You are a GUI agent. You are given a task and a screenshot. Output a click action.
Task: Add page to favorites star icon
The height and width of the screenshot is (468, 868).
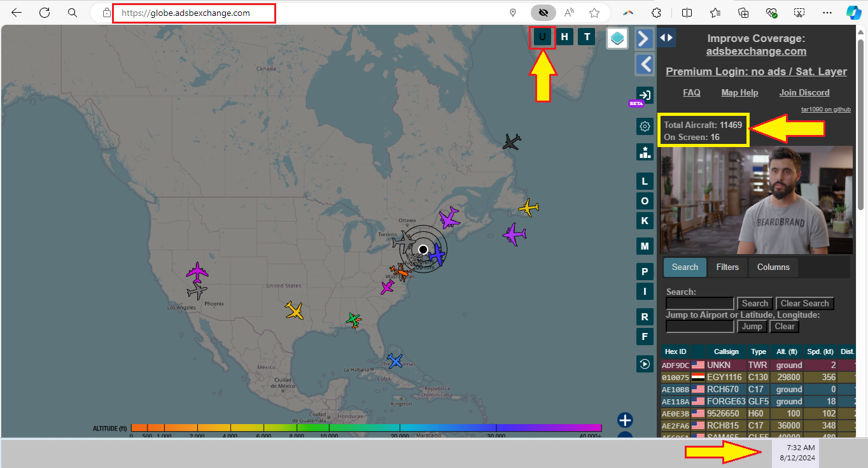coord(594,13)
